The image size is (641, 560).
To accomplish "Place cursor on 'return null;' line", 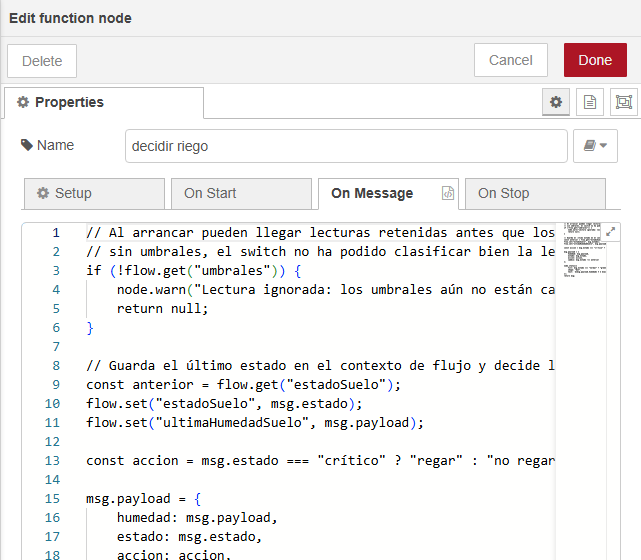I will pos(162,309).
